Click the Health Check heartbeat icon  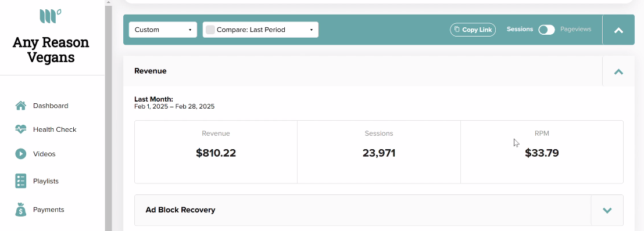pos(20,129)
